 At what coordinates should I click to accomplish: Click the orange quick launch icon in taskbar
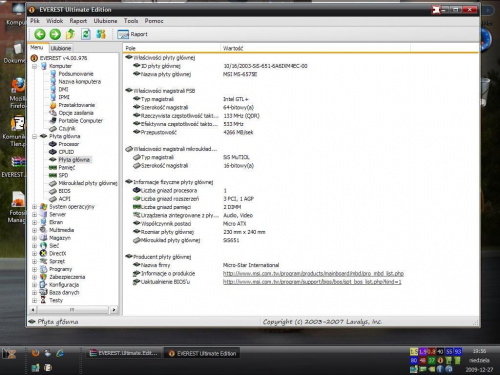(x=35, y=353)
